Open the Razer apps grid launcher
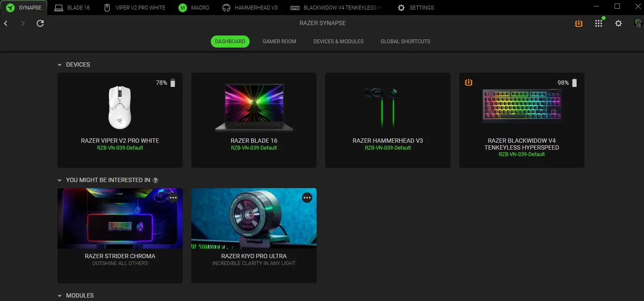This screenshot has width=644, height=301. (599, 23)
